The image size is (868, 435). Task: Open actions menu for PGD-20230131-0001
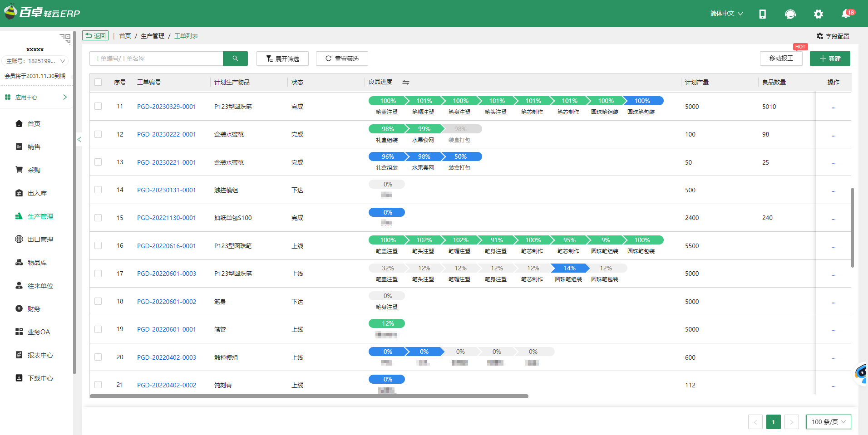tap(833, 191)
